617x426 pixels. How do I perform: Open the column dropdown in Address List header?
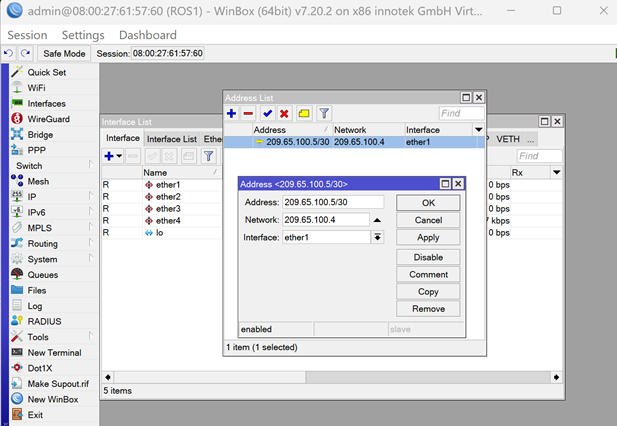point(478,130)
